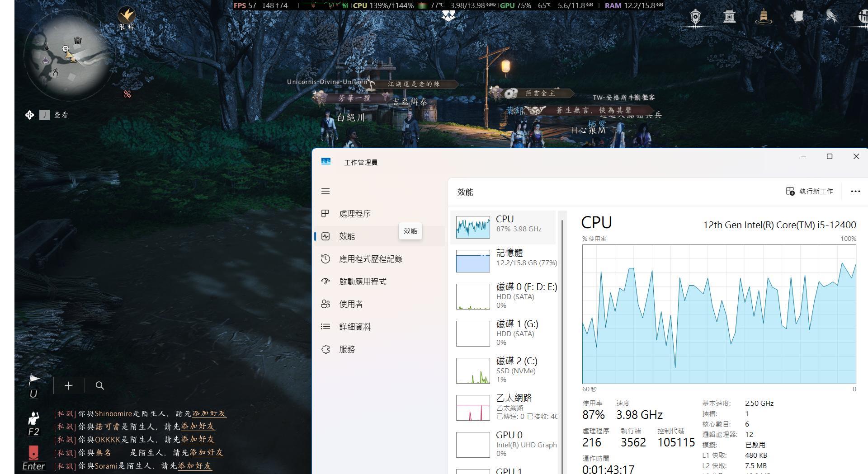
Task: Click the 啟動應用程式 startup apps icon
Action: [x=325, y=282]
